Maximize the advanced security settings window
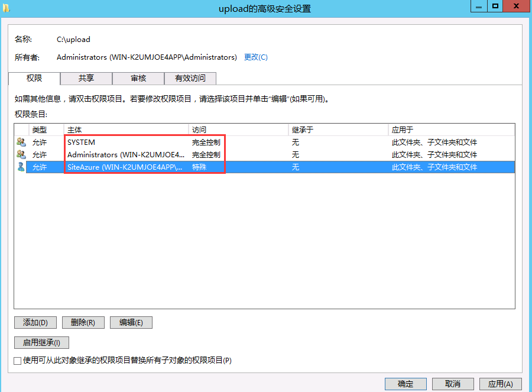Screen dimensions: 532x392 [495, 6]
